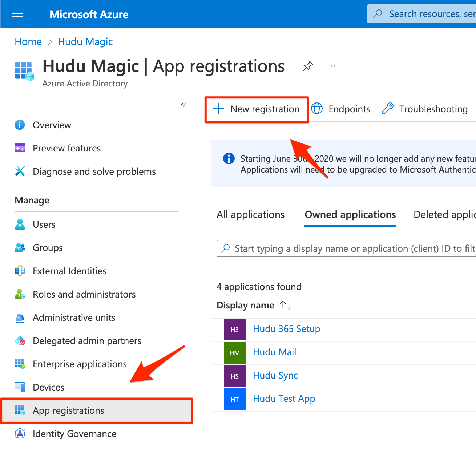Pin this blade with pin icon
The height and width of the screenshot is (449, 476).
click(x=308, y=66)
